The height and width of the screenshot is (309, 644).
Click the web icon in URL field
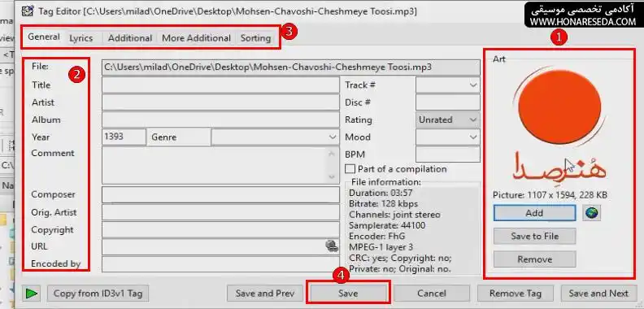(332, 246)
